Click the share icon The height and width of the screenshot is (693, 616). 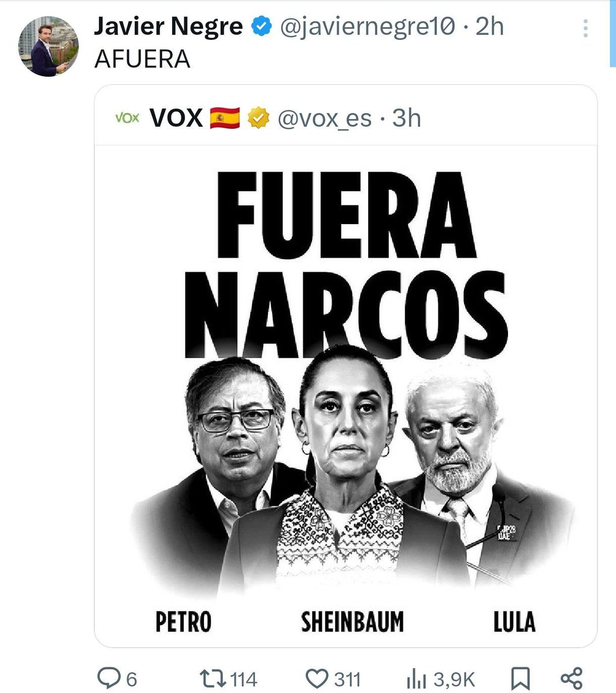572,679
